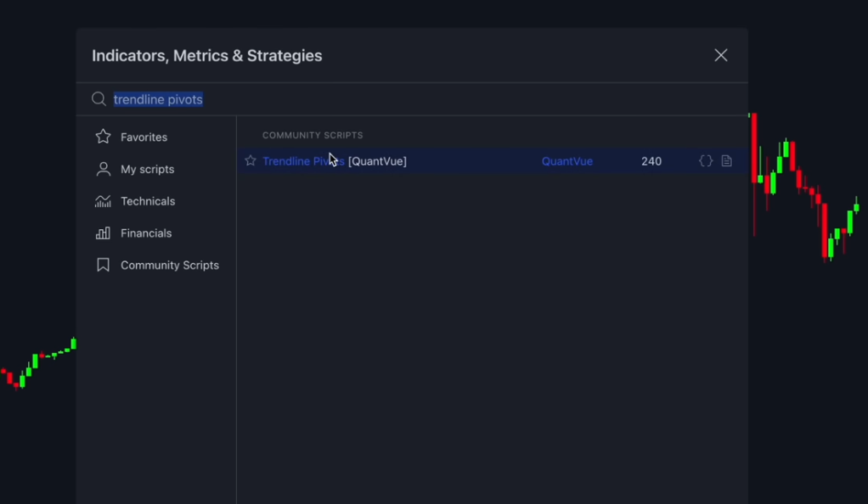The width and height of the screenshot is (868, 504).
Task: Click the 240 likes count
Action: pyautogui.click(x=651, y=161)
